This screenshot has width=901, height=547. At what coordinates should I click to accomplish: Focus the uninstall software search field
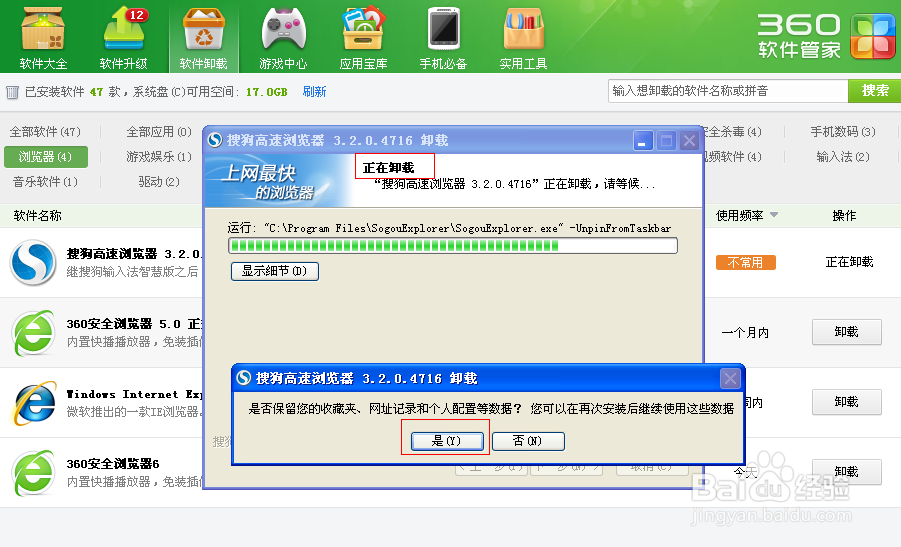tap(728, 91)
